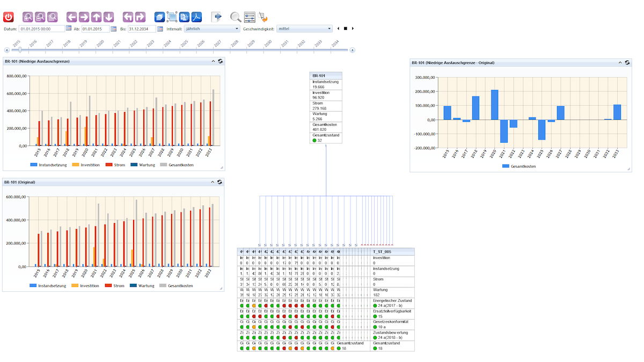Click Zustandsbewertung row in T_ST_005 node

tap(392, 335)
